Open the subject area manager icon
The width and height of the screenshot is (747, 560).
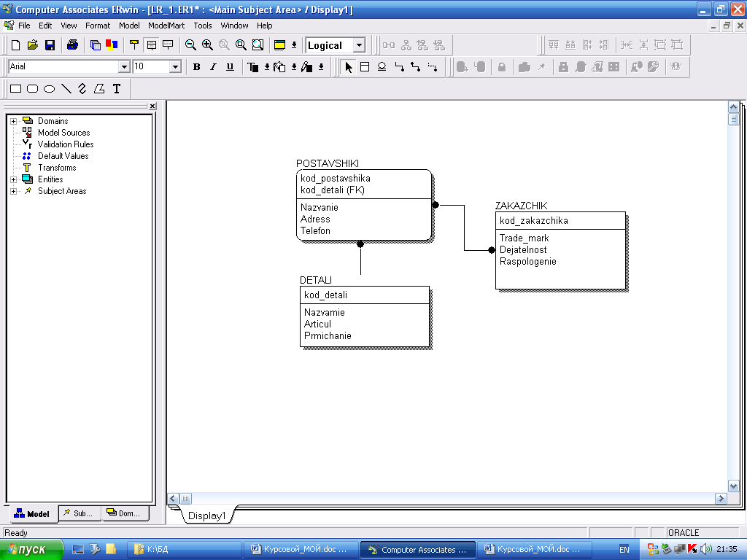click(279, 45)
